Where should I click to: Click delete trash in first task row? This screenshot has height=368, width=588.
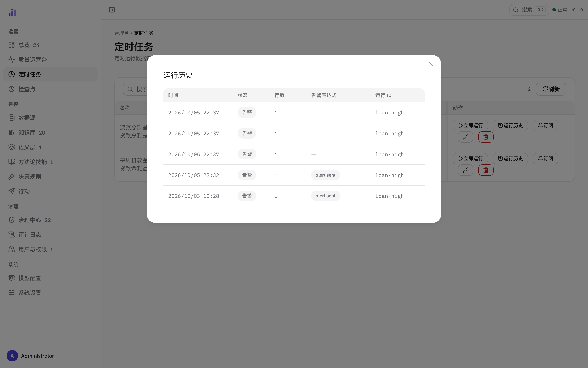[x=486, y=137]
